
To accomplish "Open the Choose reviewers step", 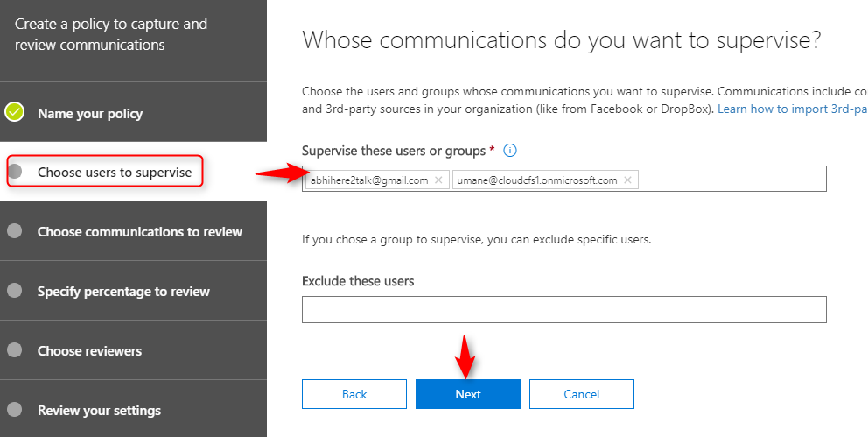I will point(89,351).
